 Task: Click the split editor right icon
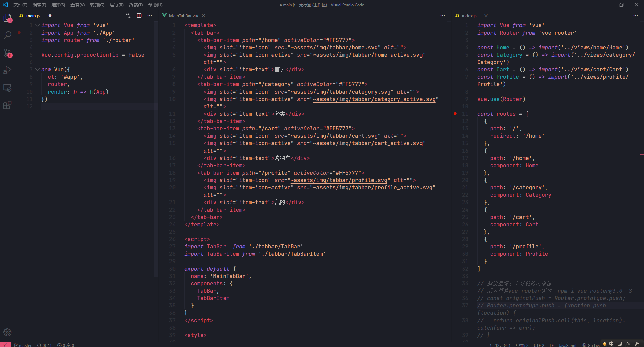point(139,16)
